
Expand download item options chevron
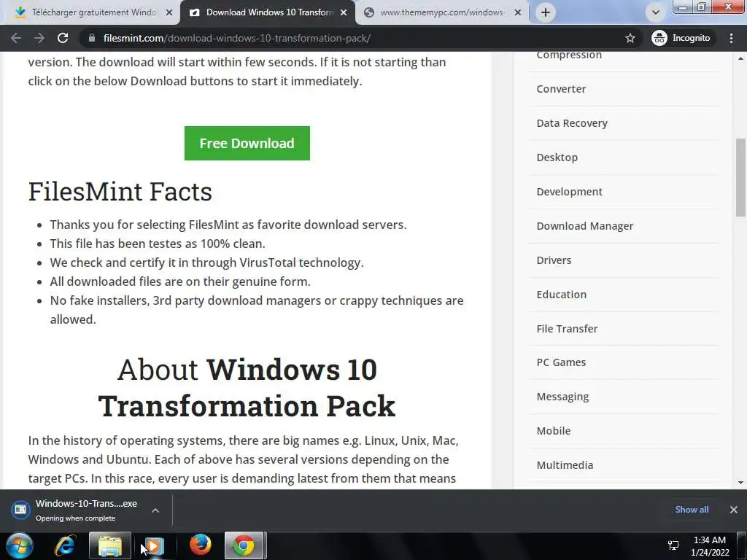(x=155, y=510)
